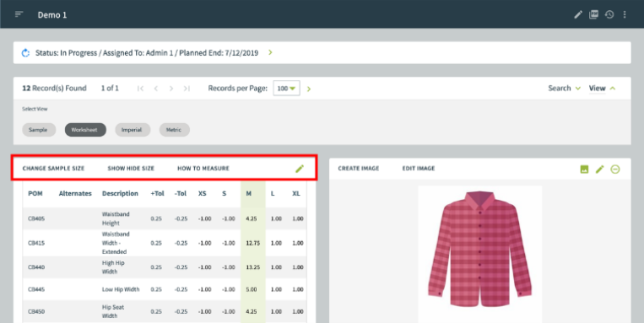644x323 pixels.
Task: Open the history clock icon
Action: (609, 15)
